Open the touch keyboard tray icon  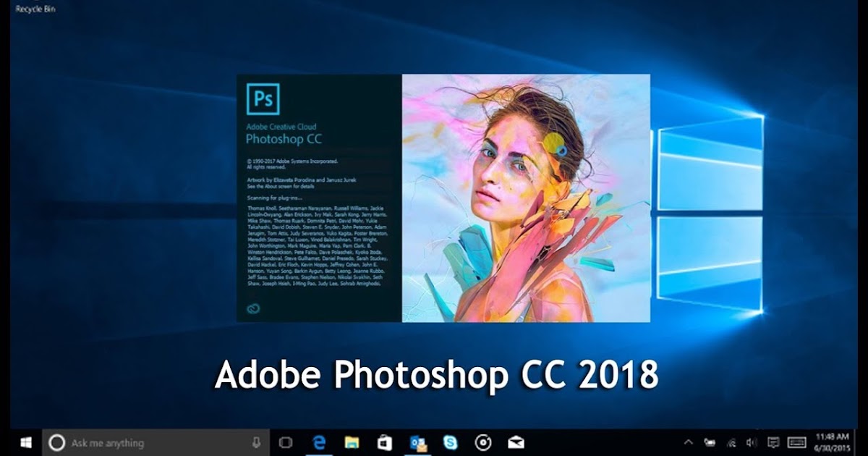(x=796, y=442)
